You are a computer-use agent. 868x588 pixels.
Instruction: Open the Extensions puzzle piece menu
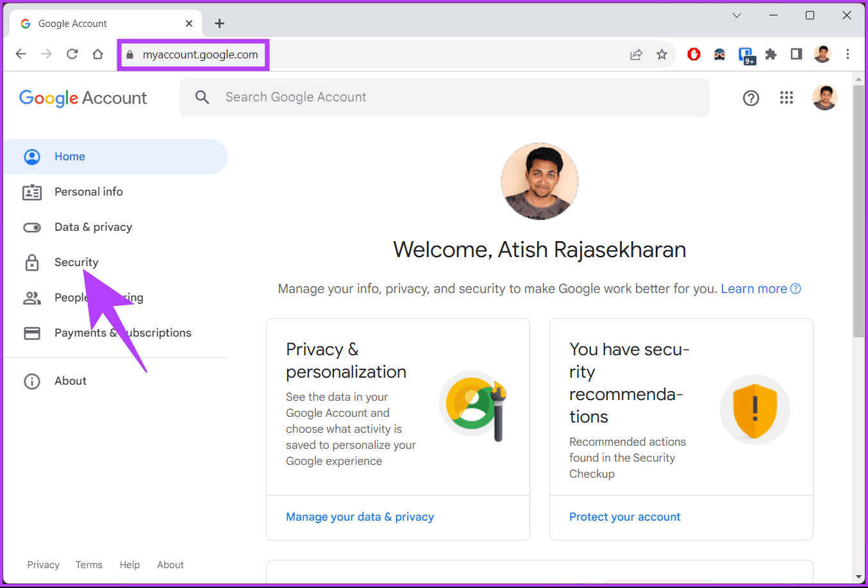pos(771,55)
